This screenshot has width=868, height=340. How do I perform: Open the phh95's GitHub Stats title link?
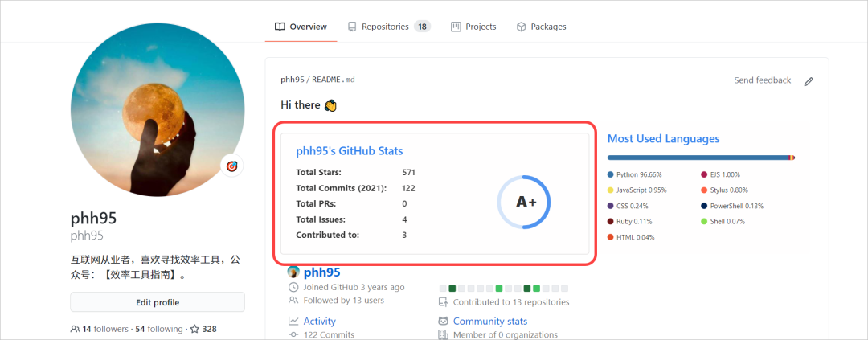click(350, 150)
